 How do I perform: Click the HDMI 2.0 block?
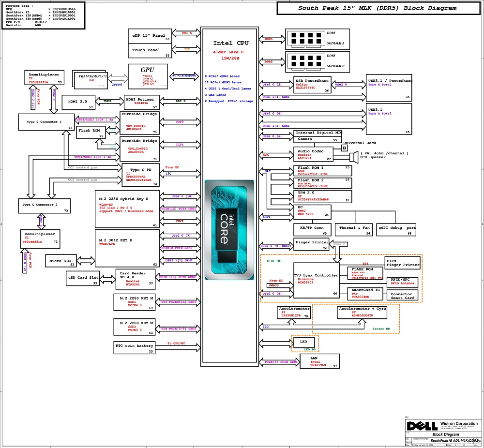click(78, 103)
